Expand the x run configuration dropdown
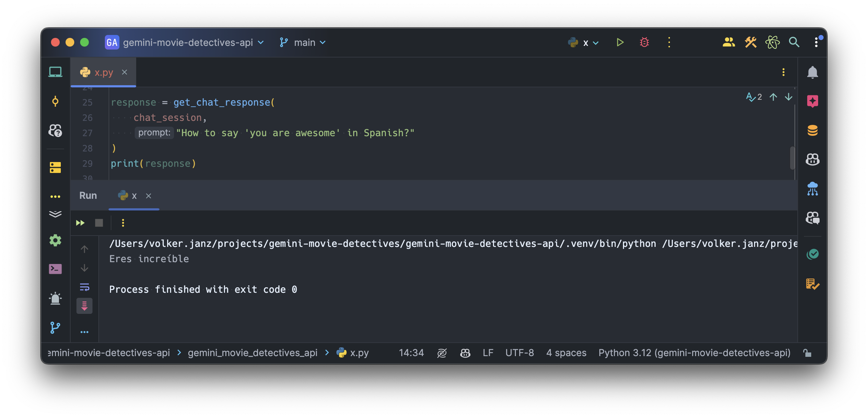This screenshot has height=418, width=868. coord(596,43)
